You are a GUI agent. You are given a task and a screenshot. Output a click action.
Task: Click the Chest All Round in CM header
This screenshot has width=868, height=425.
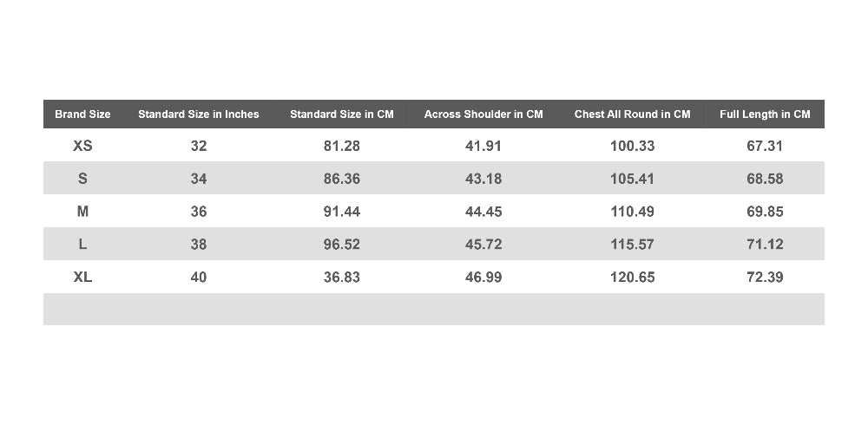coord(632,114)
